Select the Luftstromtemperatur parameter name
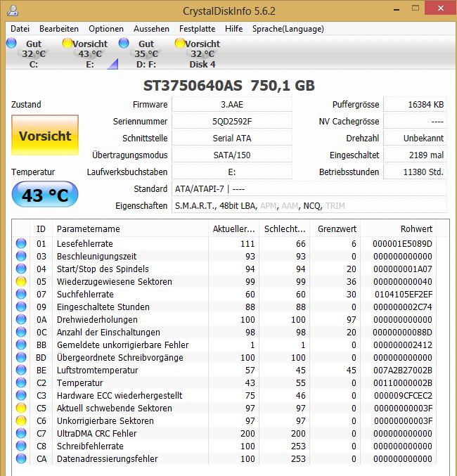Image resolution: width=457 pixels, height=476 pixels. coord(97,370)
